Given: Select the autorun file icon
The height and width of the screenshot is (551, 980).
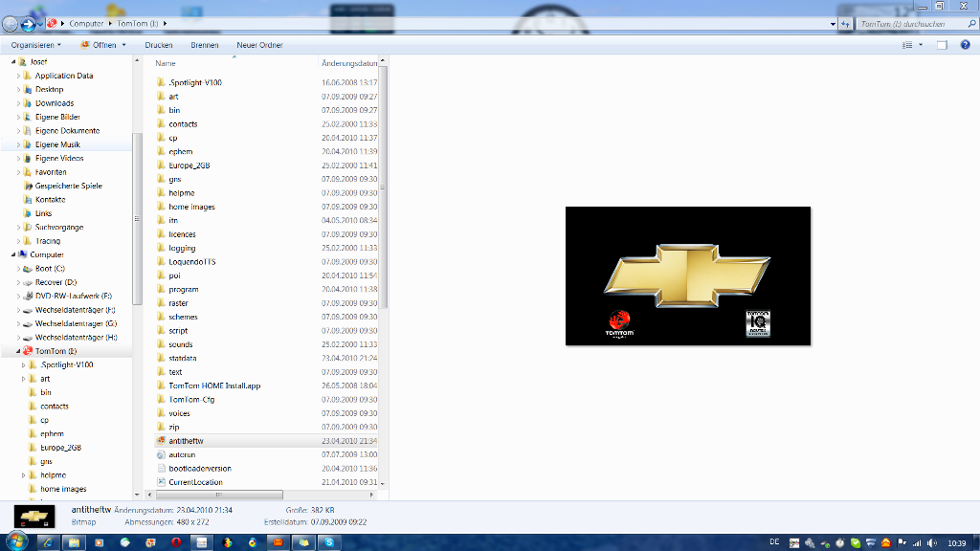Looking at the screenshot, I should (x=161, y=454).
